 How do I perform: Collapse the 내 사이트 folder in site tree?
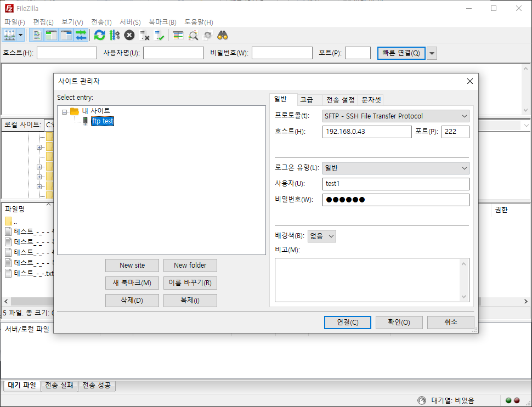[x=64, y=112]
